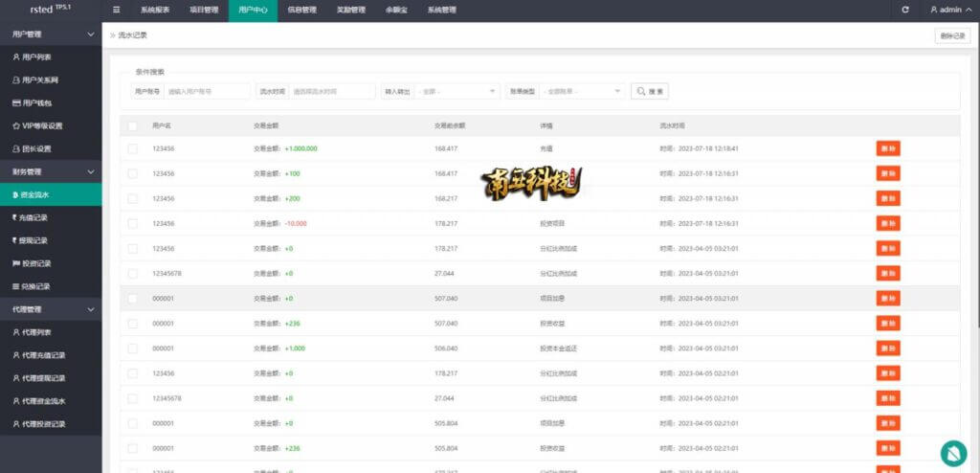Open 用户关系网 in the sidebar
The image size is (980, 473).
51,80
